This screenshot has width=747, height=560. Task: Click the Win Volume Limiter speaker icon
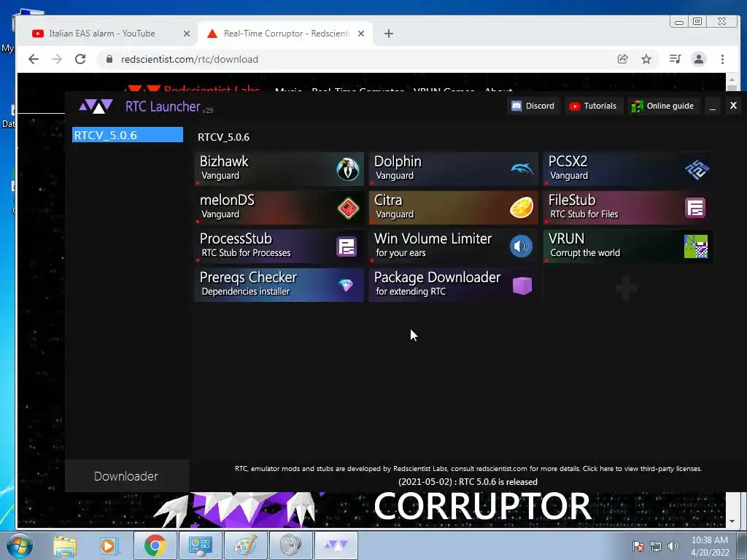click(x=521, y=246)
